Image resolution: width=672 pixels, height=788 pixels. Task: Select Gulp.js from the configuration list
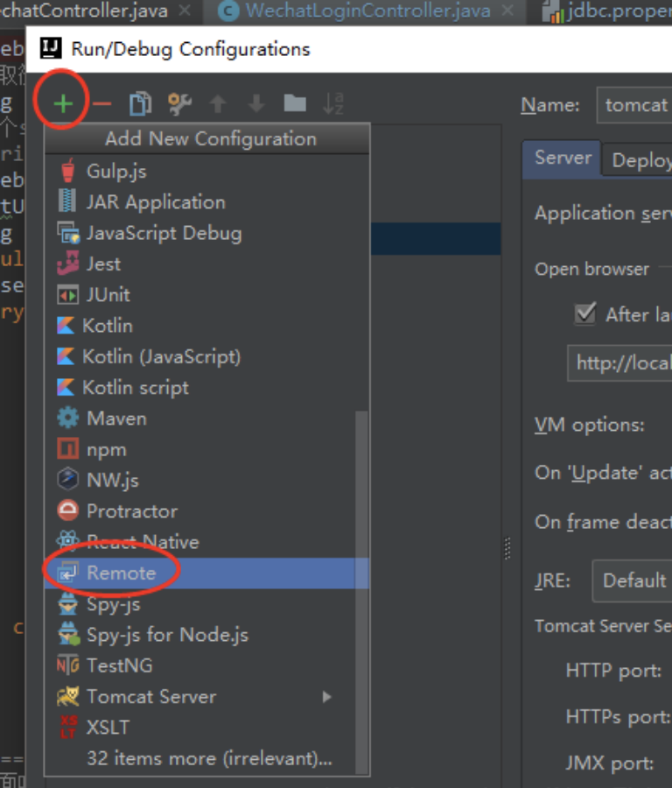click(x=206, y=172)
